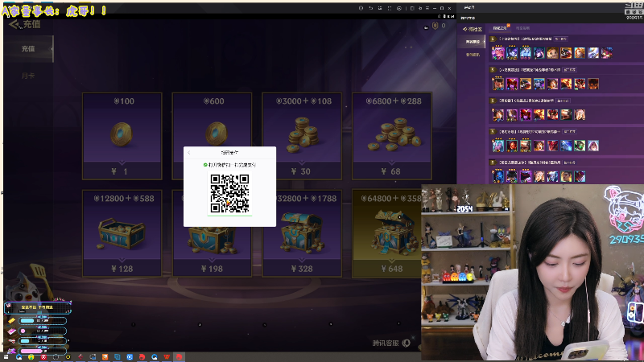Click first champion icon in third lineup row
Viewport: 644px width, 362px height.
[498, 114]
